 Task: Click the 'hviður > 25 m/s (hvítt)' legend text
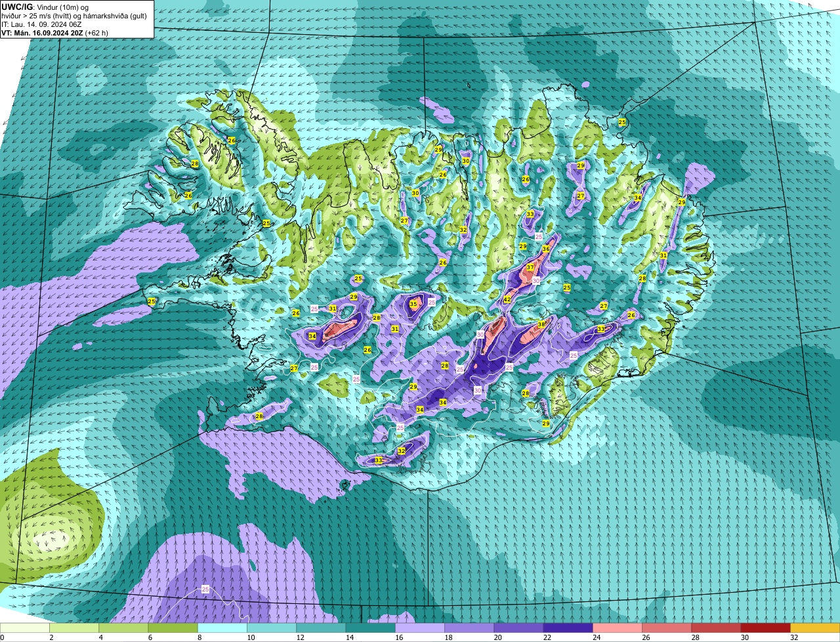tap(39, 15)
